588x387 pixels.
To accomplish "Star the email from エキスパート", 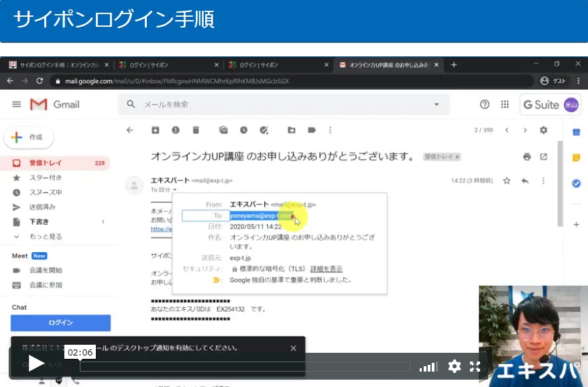I will coord(507,181).
